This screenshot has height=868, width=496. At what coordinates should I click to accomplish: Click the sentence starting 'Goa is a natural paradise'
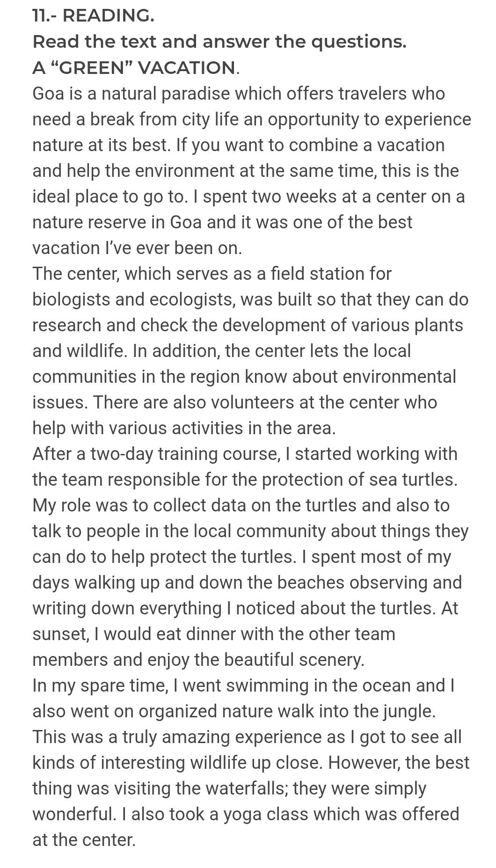(252, 119)
